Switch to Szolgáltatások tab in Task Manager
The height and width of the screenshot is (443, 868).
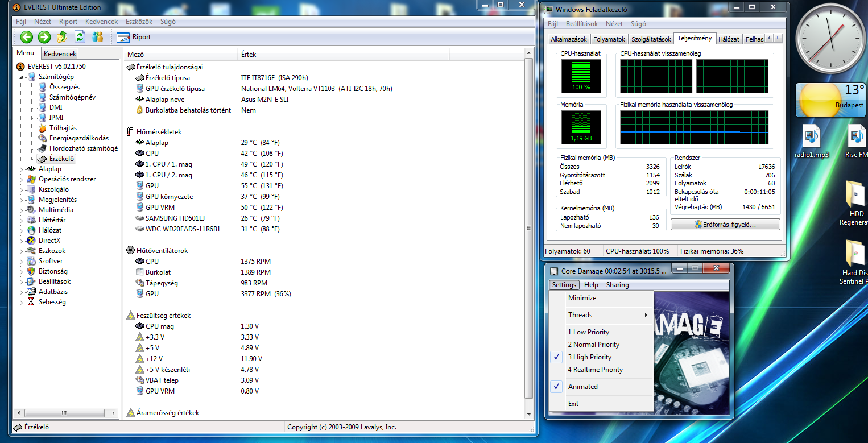click(x=651, y=39)
